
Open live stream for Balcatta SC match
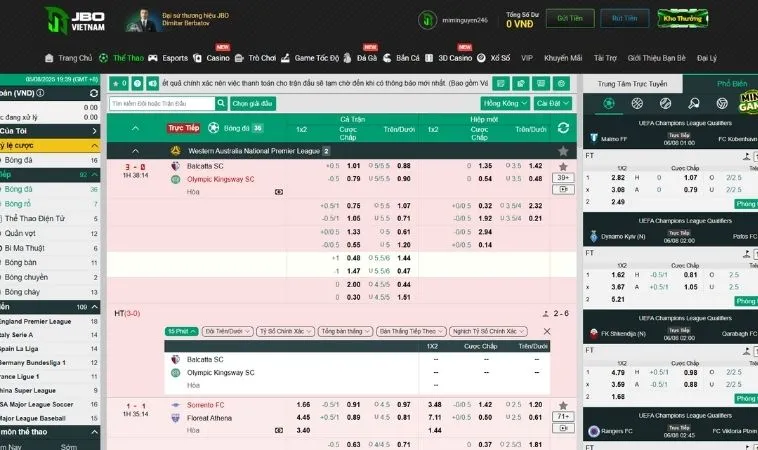pos(563,189)
